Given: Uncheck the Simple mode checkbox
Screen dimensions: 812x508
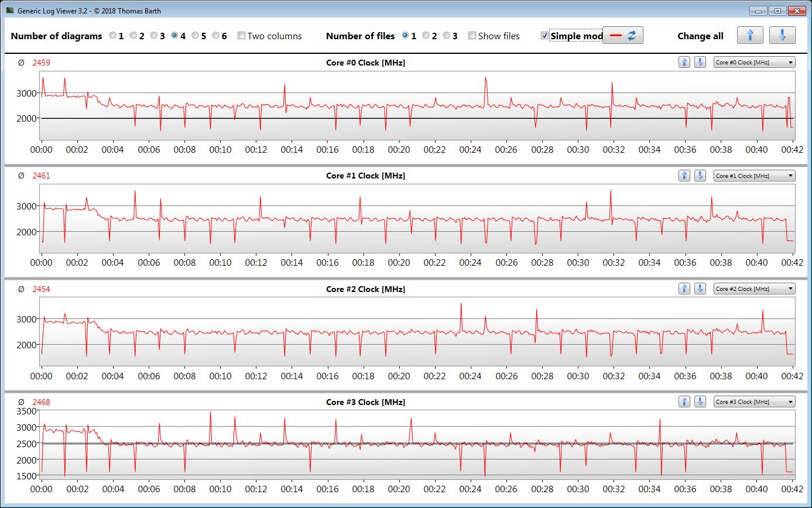Looking at the screenshot, I should click(545, 36).
